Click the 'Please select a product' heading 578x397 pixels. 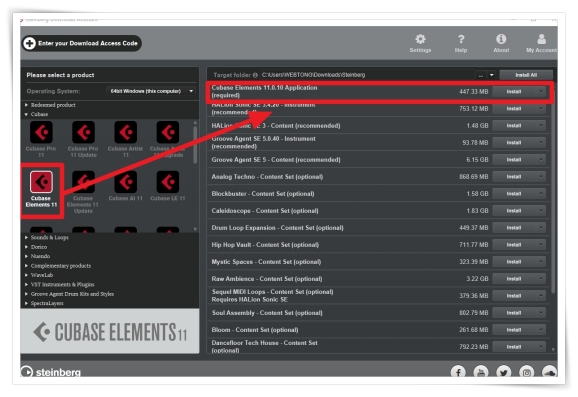pyautogui.click(x=60, y=75)
